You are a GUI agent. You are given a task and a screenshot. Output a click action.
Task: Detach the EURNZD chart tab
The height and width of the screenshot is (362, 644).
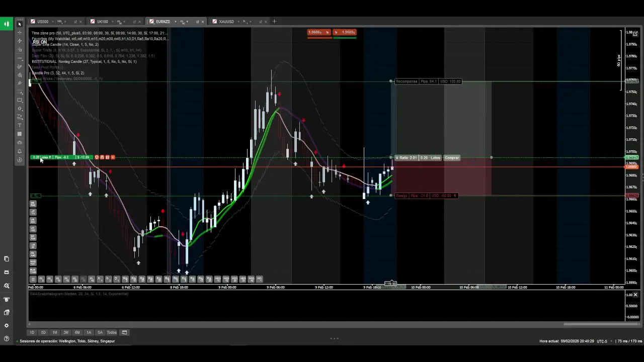(x=197, y=22)
